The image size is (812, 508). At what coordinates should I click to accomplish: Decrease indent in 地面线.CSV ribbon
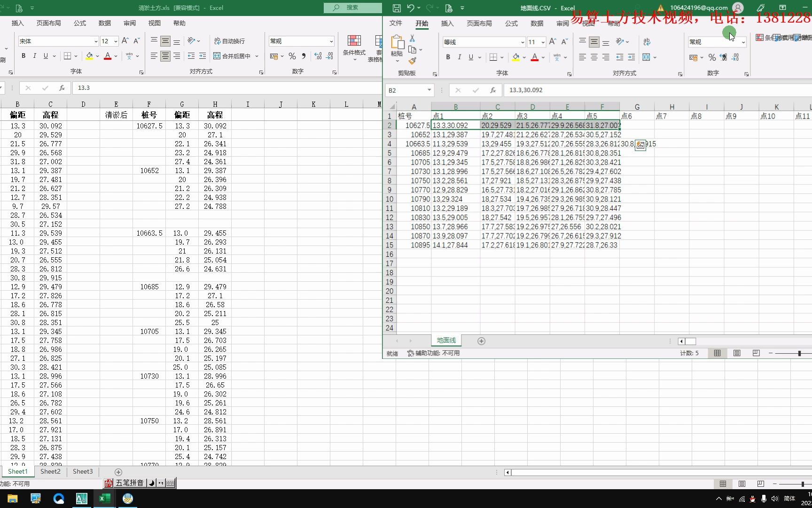pos(620,57)
